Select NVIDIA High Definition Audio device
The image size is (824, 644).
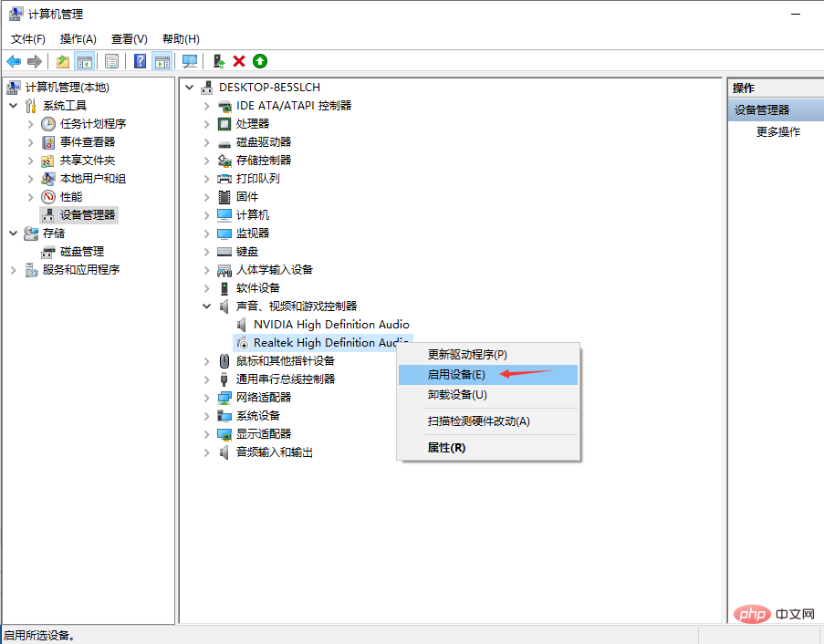[x=331, y=325]
